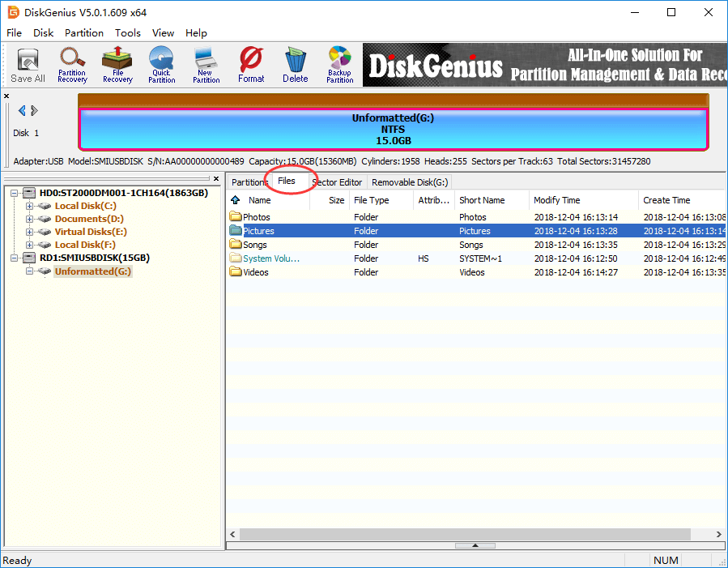728x568 pixels.
Task: Click the HD0 hard disk icon in the tree
Action: [x=29, y=193]
